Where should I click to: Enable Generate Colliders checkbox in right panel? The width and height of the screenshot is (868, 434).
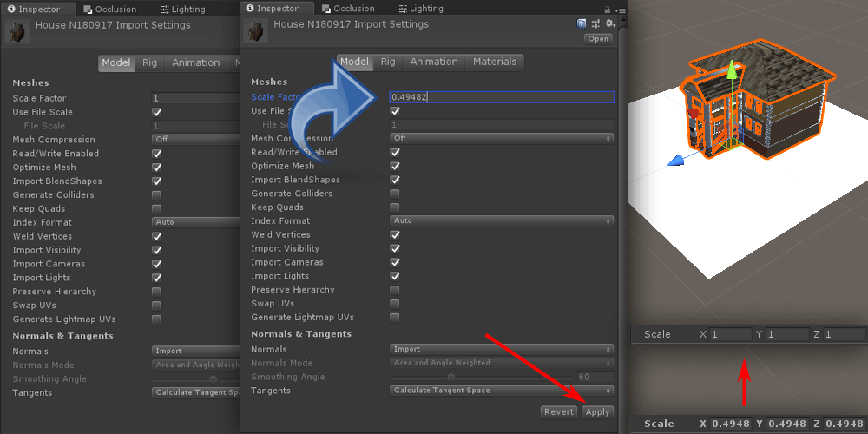click(395, 194)
